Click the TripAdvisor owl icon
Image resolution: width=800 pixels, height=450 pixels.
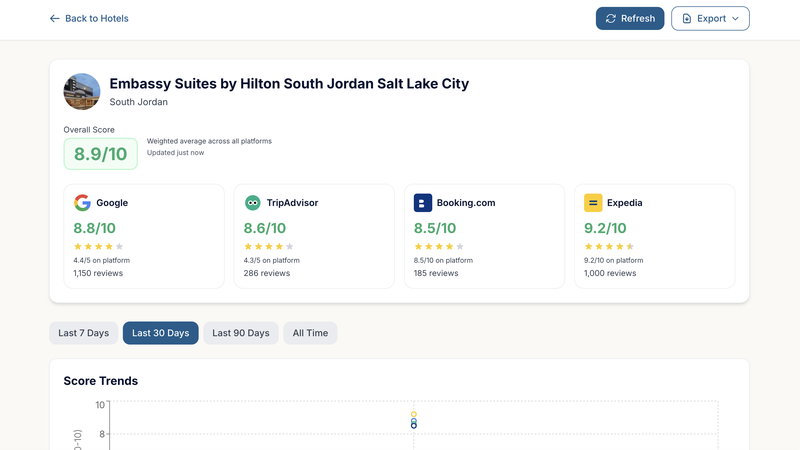(253, 203)
